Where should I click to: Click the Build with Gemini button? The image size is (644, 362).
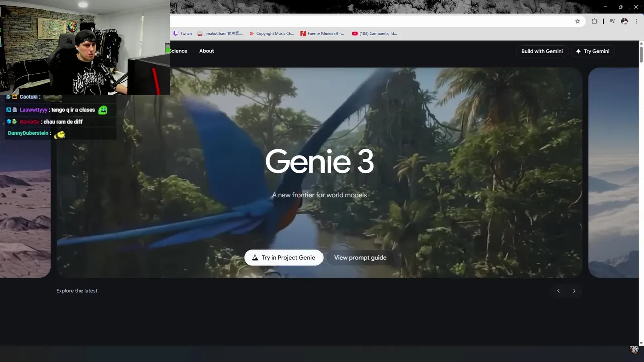(x=542, y=51)
